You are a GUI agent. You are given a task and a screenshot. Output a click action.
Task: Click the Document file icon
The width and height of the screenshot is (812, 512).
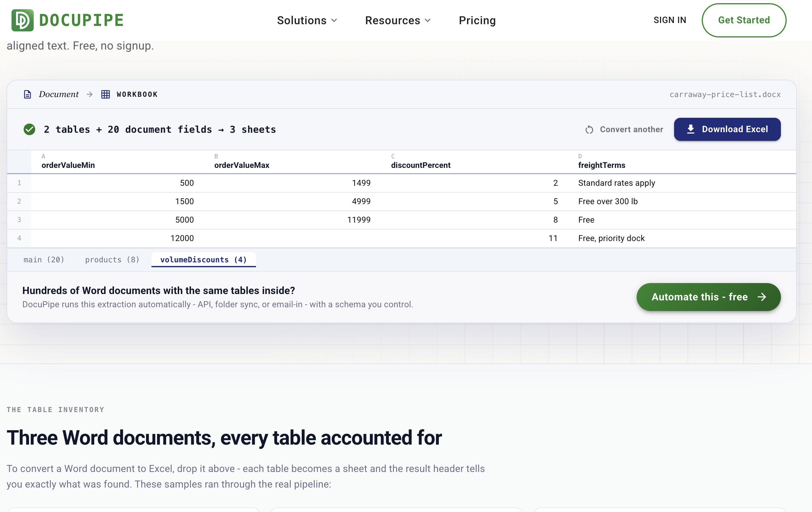[x=27, y=94]
